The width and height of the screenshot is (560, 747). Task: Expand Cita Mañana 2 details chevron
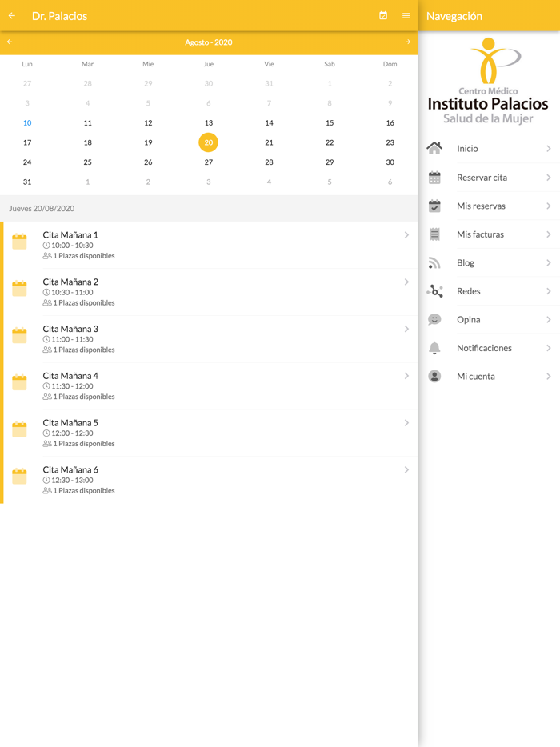407,282
